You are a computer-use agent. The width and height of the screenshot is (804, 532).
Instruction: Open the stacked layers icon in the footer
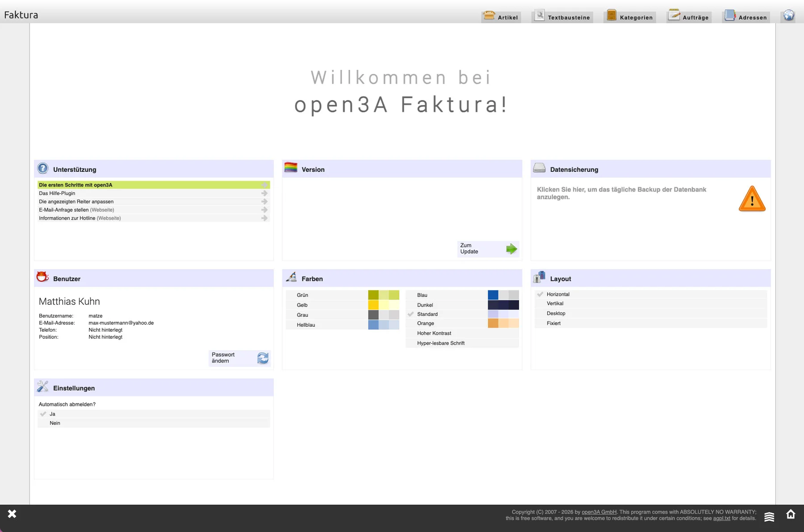point(769,516)
